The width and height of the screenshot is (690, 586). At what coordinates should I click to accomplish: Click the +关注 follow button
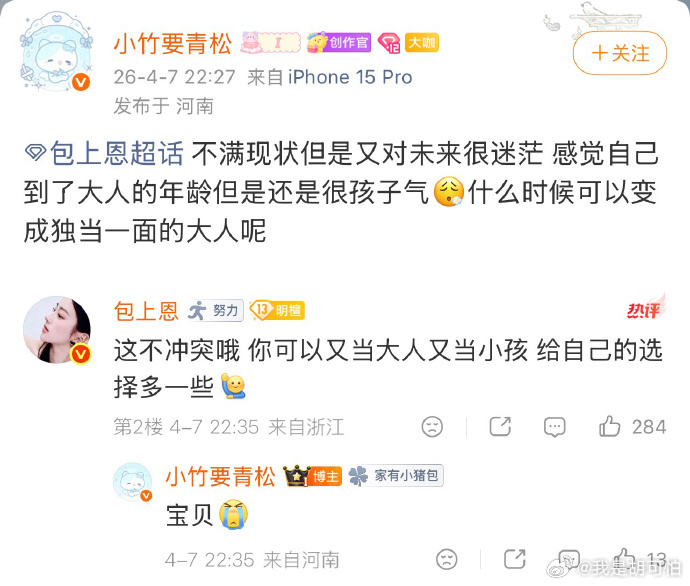click(x=620, y=53)
